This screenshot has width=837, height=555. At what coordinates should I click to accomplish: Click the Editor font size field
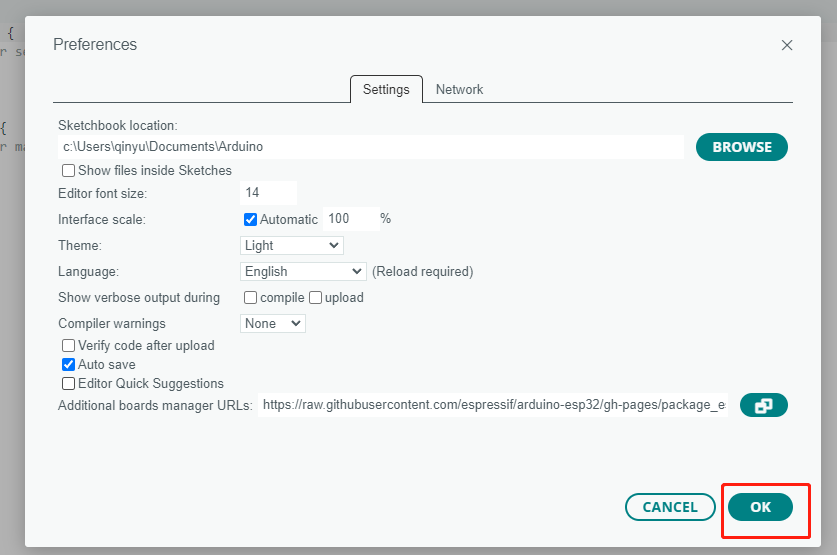click(268, 193)
